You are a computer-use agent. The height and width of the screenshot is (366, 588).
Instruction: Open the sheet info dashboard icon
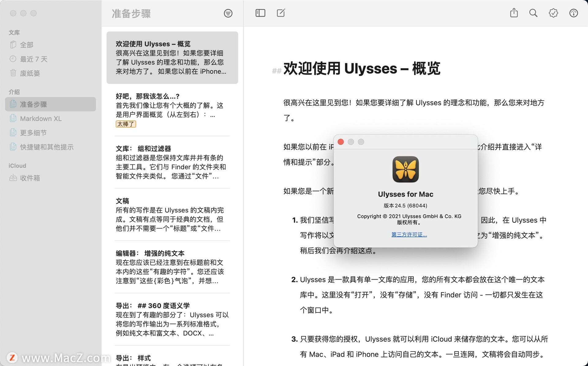(x=573, y=13)
